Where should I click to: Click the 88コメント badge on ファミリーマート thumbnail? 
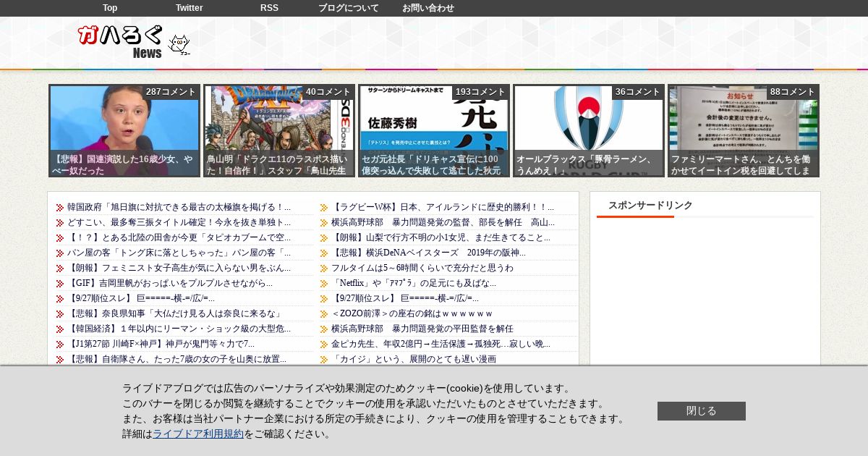pyautogui.click(x=792, y=92)
